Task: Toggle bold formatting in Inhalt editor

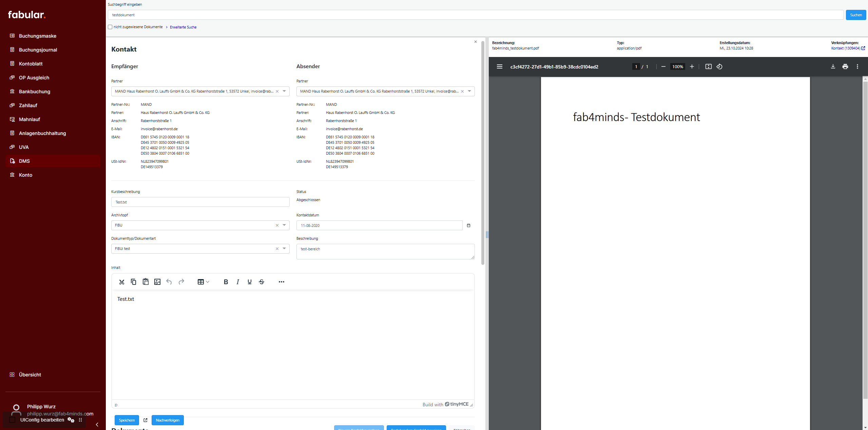Action: click(x=226, y=282)
